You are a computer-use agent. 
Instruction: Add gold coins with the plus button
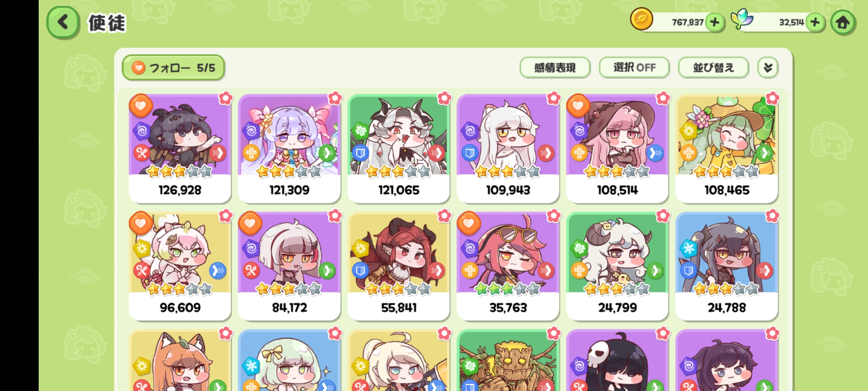(x=715, y=22)
